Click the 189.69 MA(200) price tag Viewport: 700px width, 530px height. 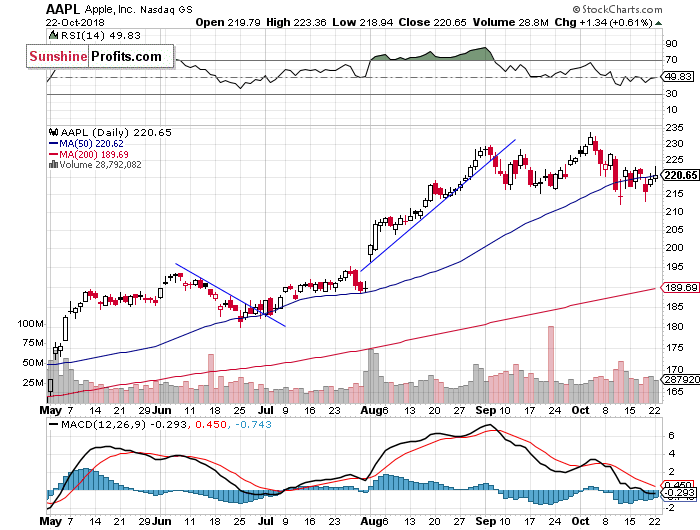pyautogui.click(x=680, y=288)
